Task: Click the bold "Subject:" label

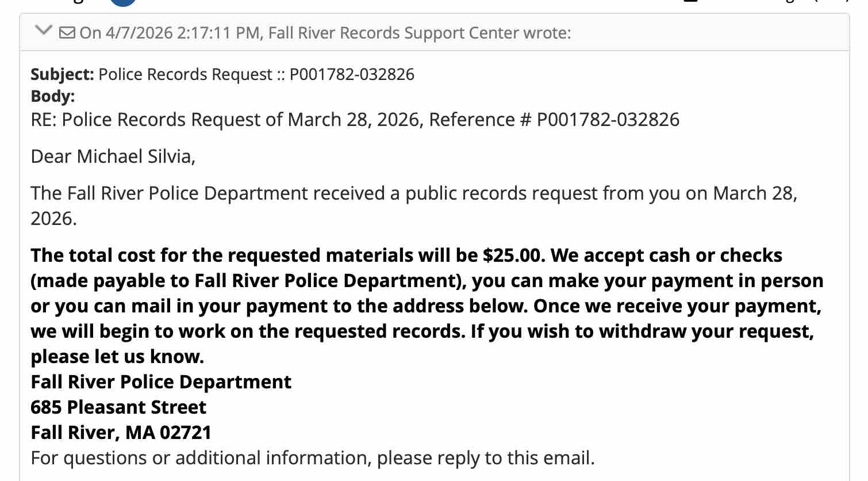Action: pos(62,74)
